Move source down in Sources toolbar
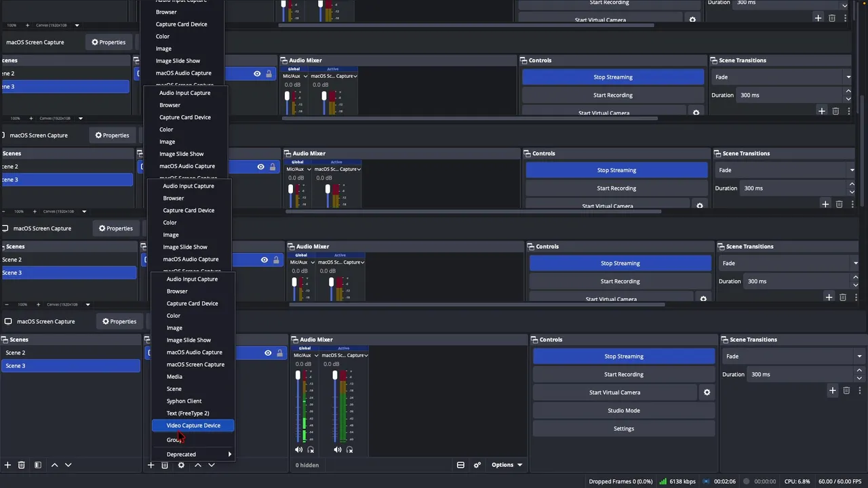Image resolution: width=868 pixels, height=488 pixels. [212, 465]
